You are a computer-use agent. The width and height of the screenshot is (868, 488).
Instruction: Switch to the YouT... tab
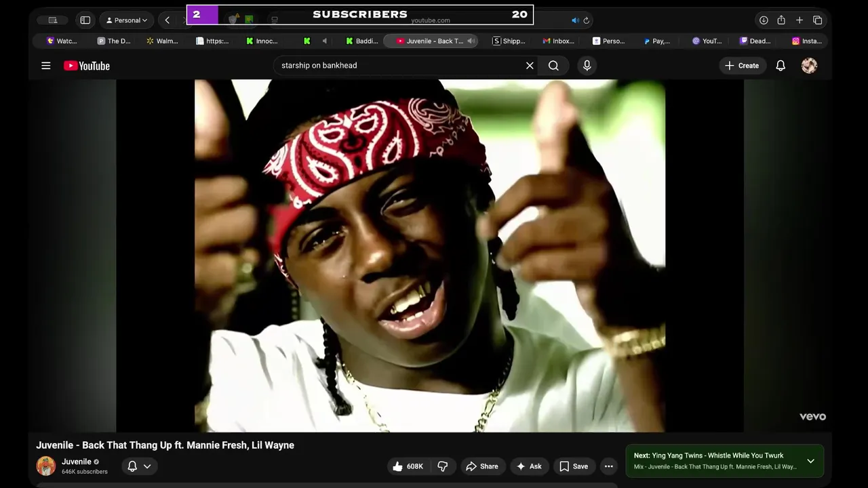707,41
